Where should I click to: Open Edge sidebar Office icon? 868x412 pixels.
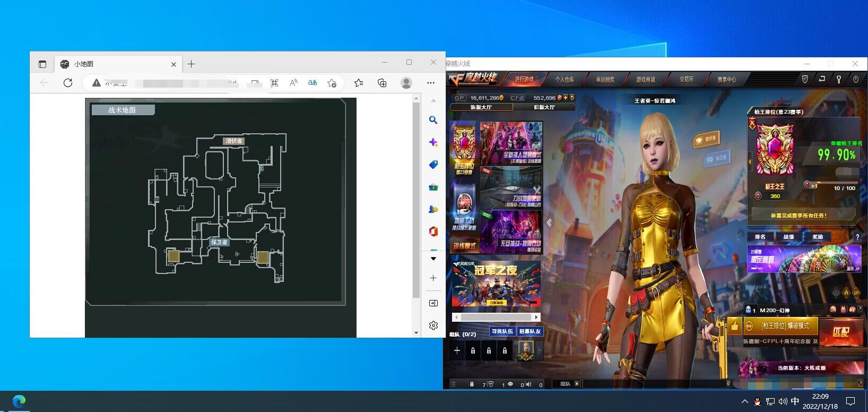click(x=433, y=231)
